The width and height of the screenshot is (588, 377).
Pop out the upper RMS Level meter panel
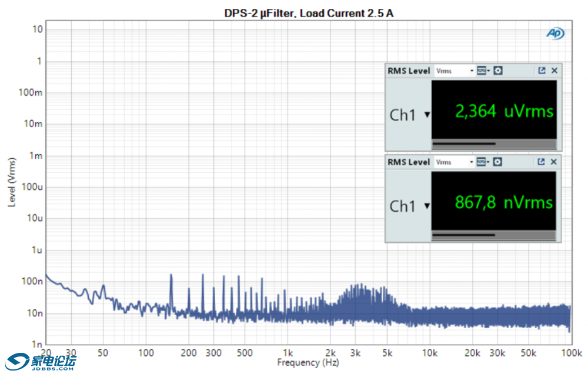point(542,71)
